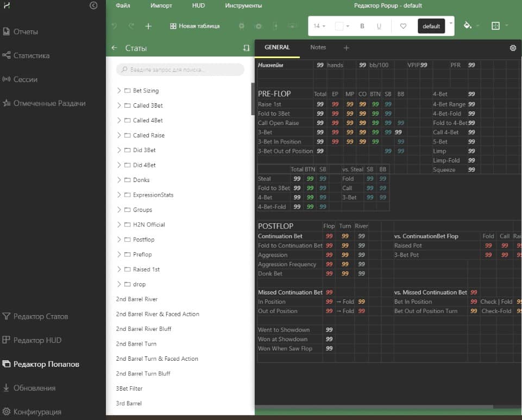Click the fill color bucket icon
The width and height of the screenshot is (522, 420).
click(x=467, y=26)
